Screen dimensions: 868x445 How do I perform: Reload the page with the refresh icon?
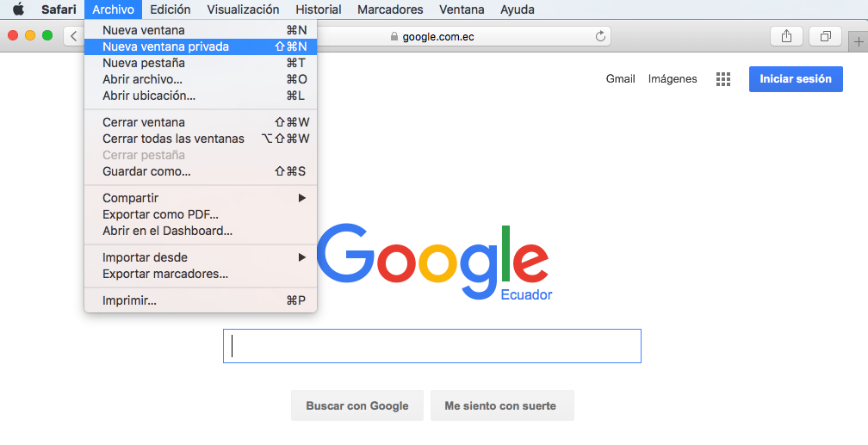click(x=600, y=36)
